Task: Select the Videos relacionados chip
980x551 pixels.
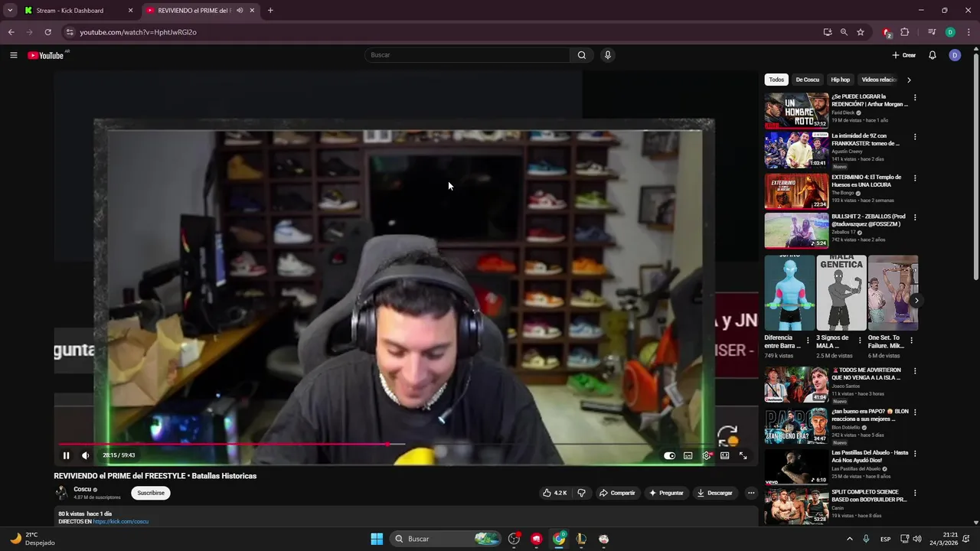Action: pos(880,80)
